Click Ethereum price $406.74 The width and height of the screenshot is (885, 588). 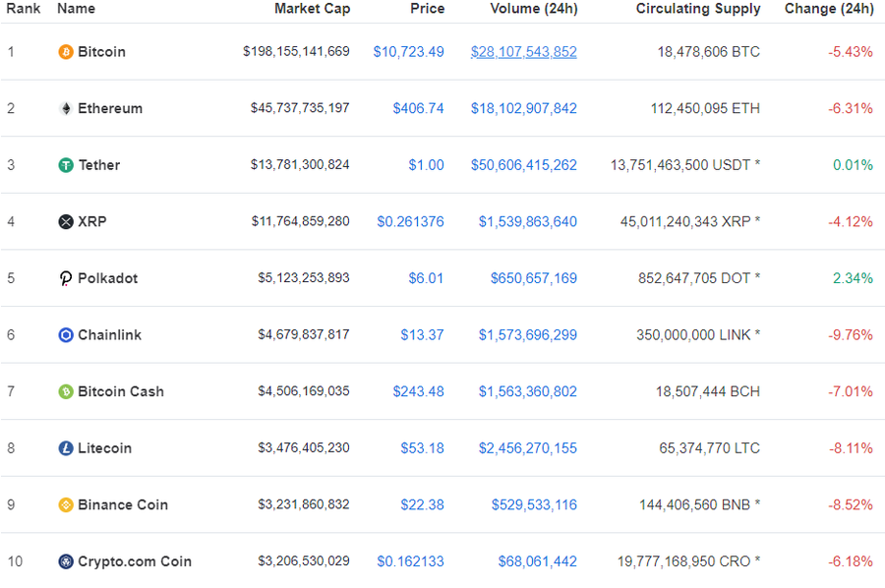click(x=418, y=108)
